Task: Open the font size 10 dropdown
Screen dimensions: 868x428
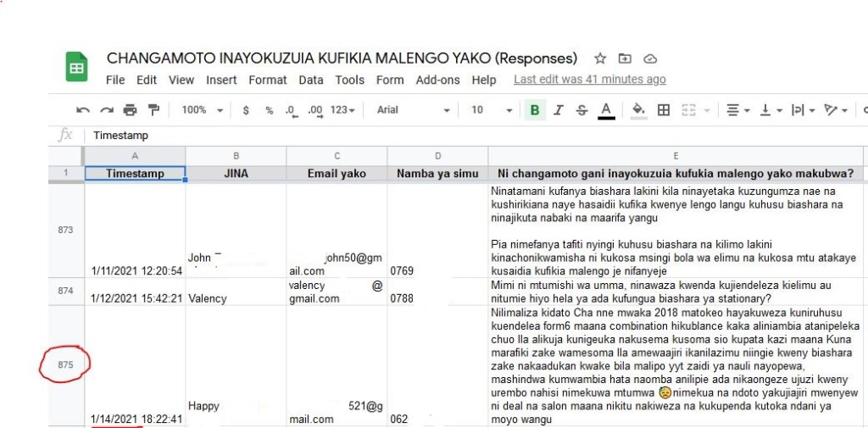Action: pyautogui.click(x=492, y=110)
